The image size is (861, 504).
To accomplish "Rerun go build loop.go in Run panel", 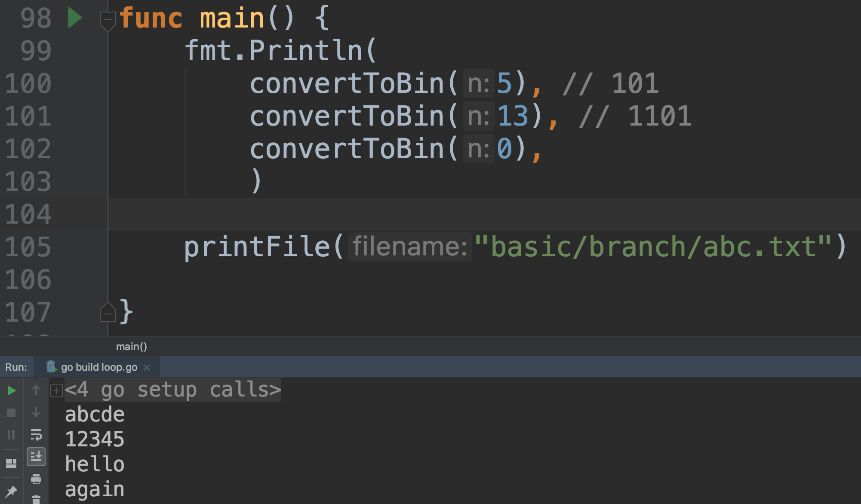I will [x=12, y=390].
